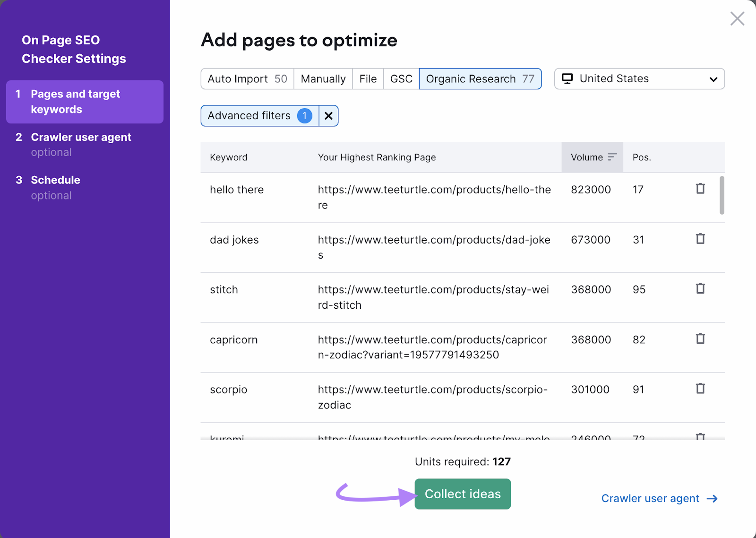756x538 pixels.
Task: Close the Add pages dialog
Action: click(737, 19)
